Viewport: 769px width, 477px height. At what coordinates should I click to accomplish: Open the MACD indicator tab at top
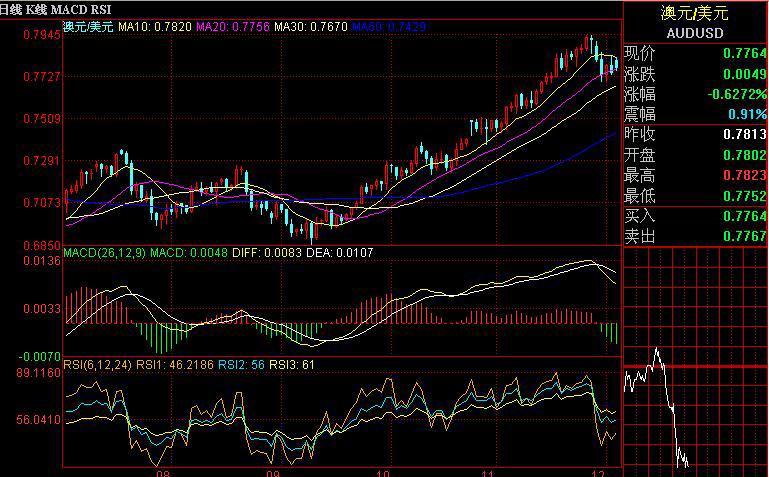click(x=68, y=9)
